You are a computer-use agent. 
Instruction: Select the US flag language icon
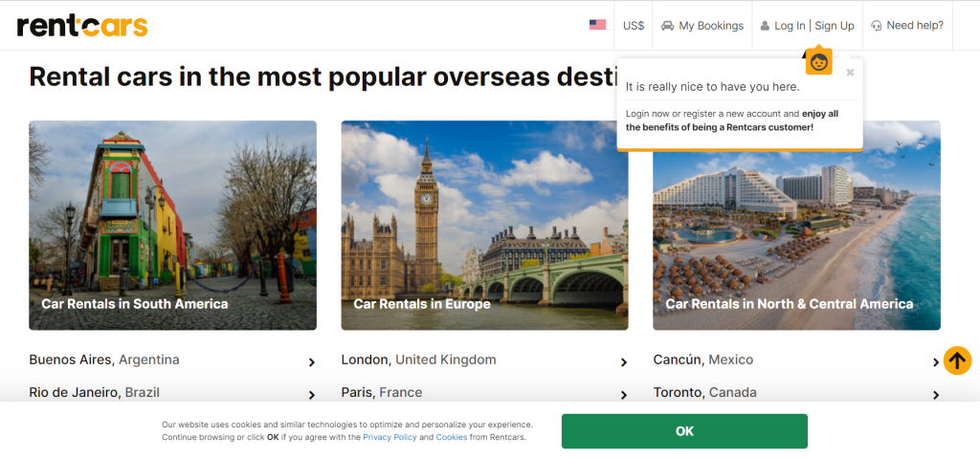597,25
